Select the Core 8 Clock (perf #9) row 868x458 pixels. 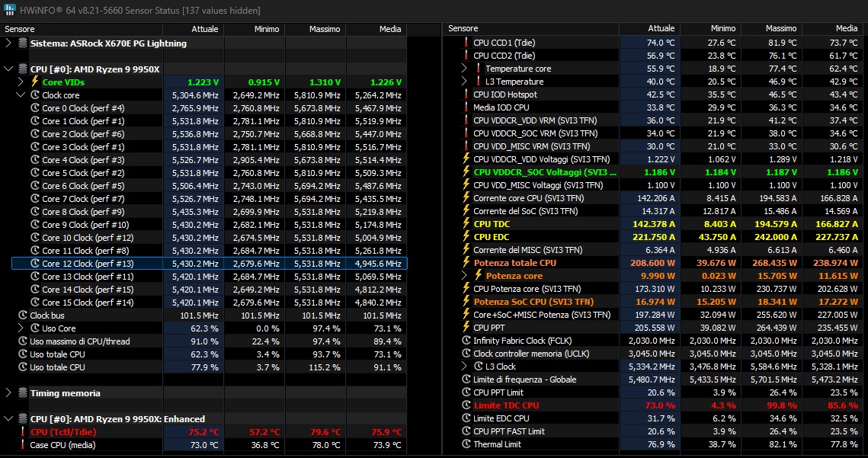[210, 212]
